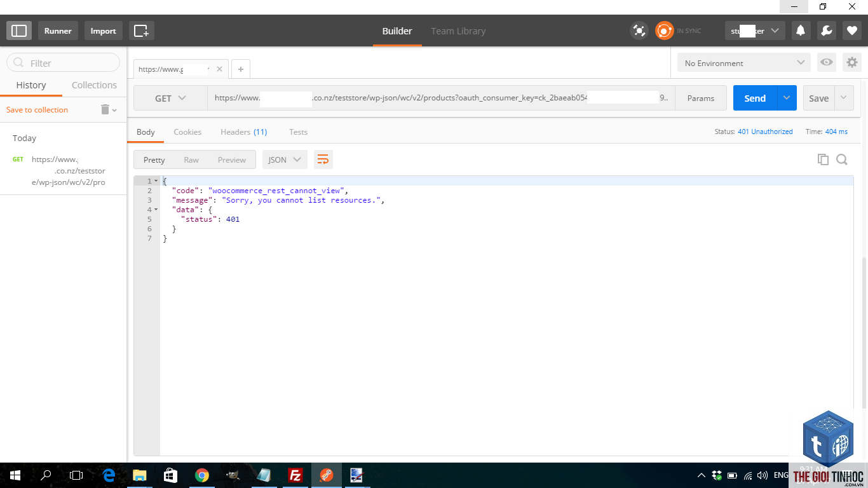Click the heart icon in header
This screenshot has width=868, height=488.
coord(852,30)
